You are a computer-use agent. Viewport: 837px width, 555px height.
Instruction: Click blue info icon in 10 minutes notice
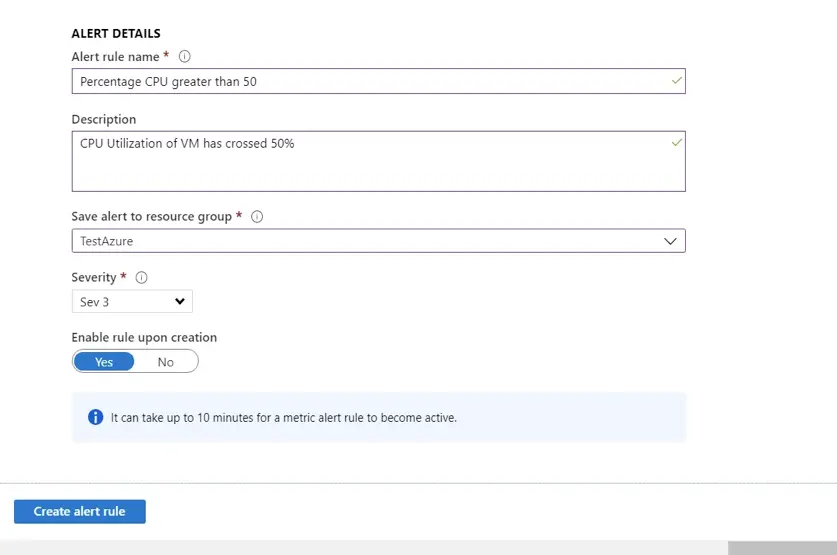pos(96,417)
